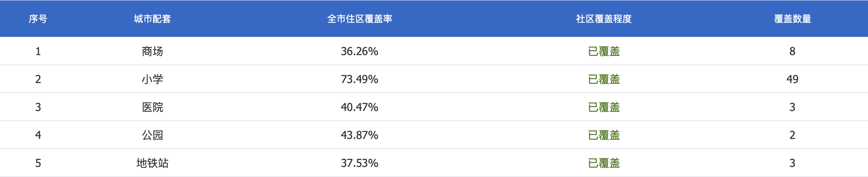This screenshot has width=868, height=177.
Task: Click the 地铁站 cell
Action: tap(152, 163)
